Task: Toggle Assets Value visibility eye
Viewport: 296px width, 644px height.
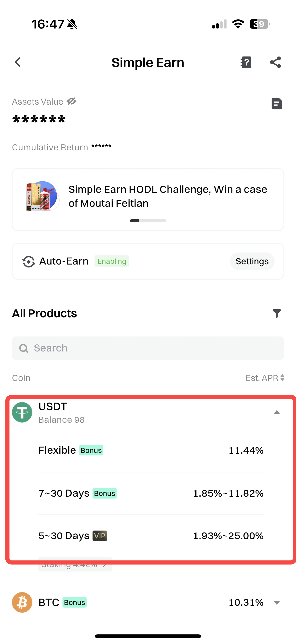Action: tap(71, 101)
